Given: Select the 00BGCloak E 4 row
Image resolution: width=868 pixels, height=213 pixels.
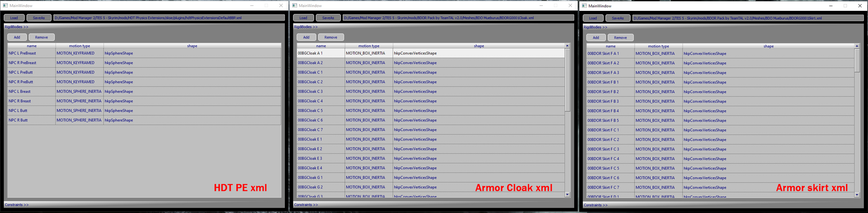Looking at the screenshot, I should 431,168.
